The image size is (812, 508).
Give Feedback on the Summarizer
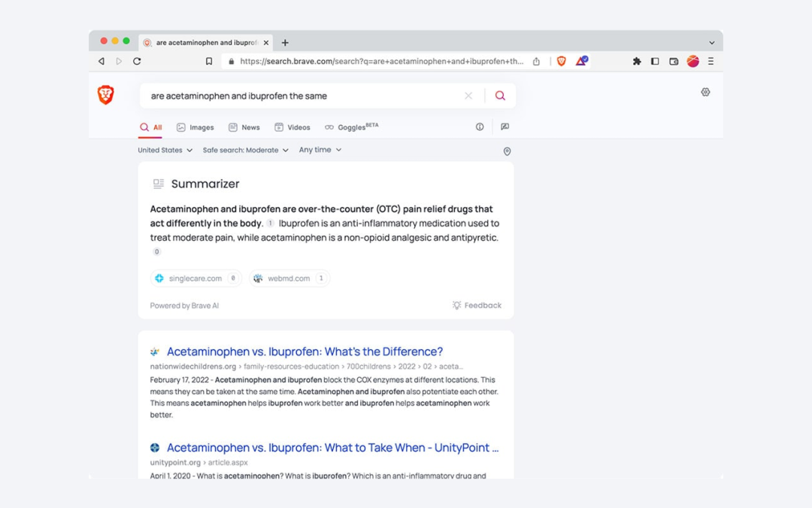(x=477, y=306)
